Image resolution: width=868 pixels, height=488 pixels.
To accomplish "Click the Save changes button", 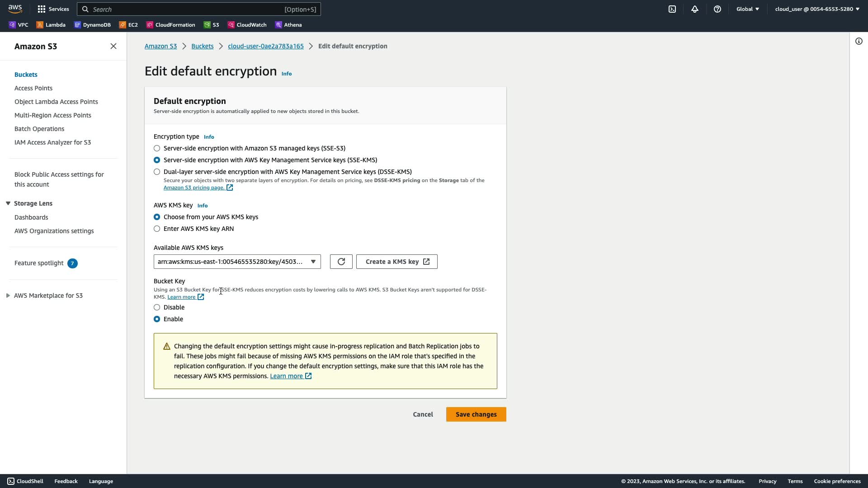I will coord(476,414).
